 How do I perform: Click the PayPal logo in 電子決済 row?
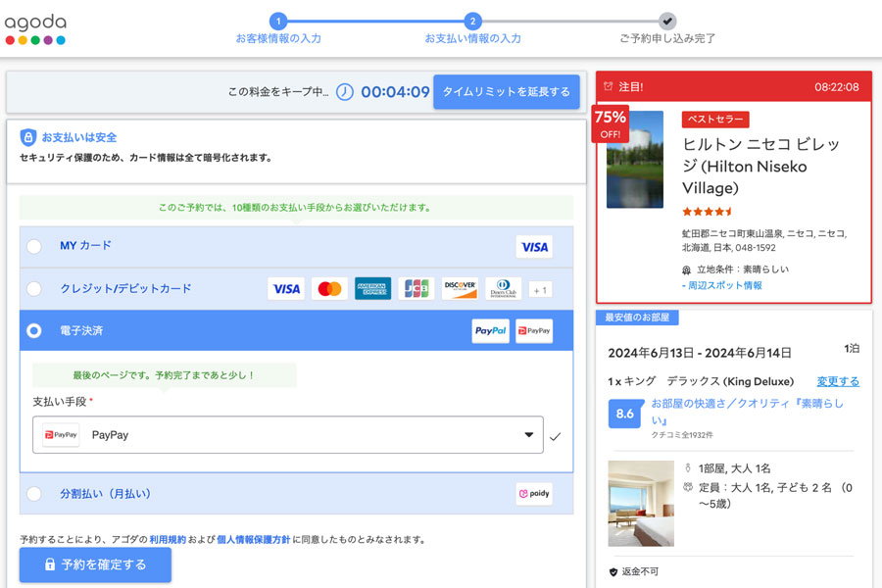[491, 331]
